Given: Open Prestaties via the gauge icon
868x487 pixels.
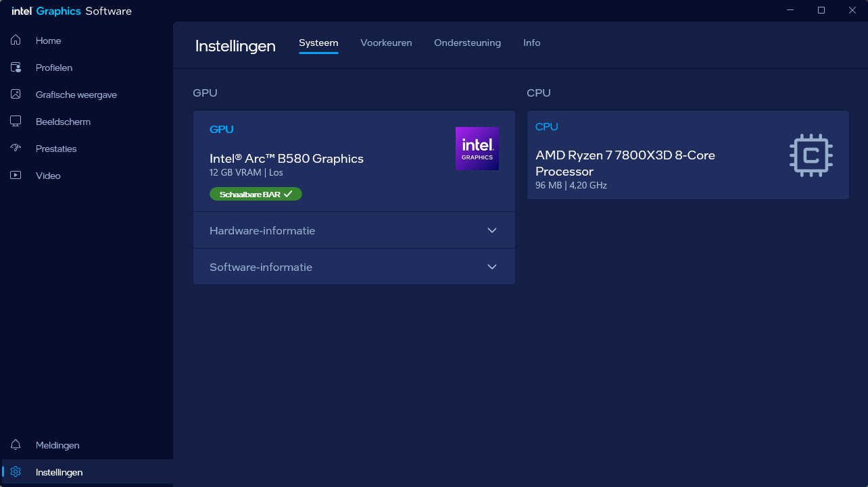Looking at the screenshot, I should (x=16, y=149).
